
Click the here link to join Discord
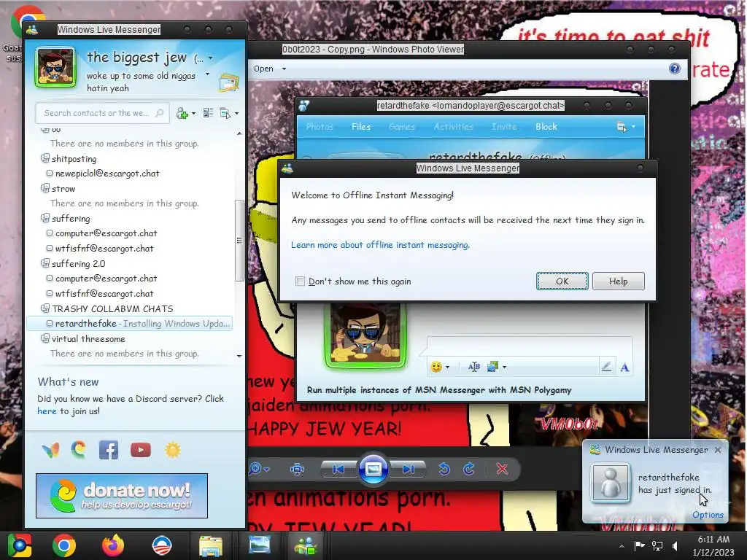[47, 411]
